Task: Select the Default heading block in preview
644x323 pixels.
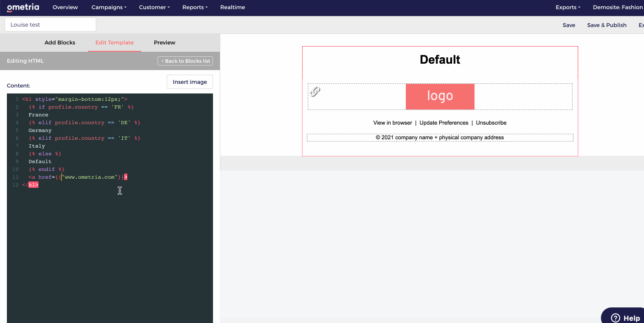Action: 440,60
